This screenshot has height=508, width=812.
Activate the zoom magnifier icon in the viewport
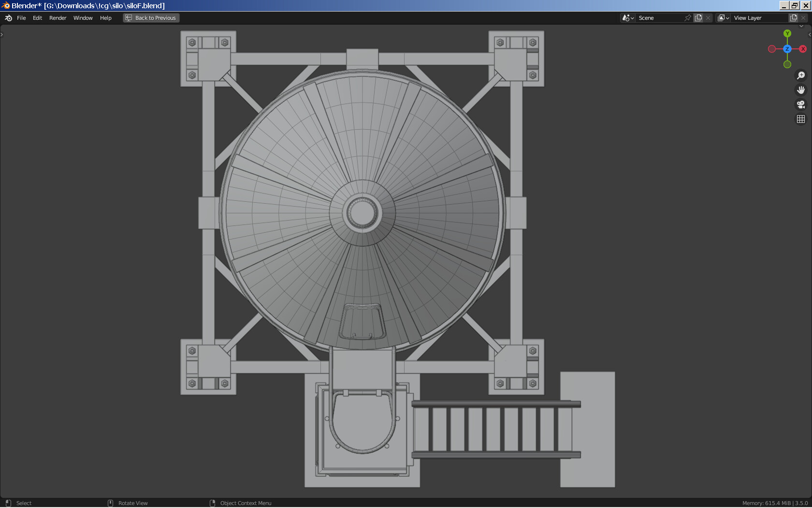[x=801, y=75]
